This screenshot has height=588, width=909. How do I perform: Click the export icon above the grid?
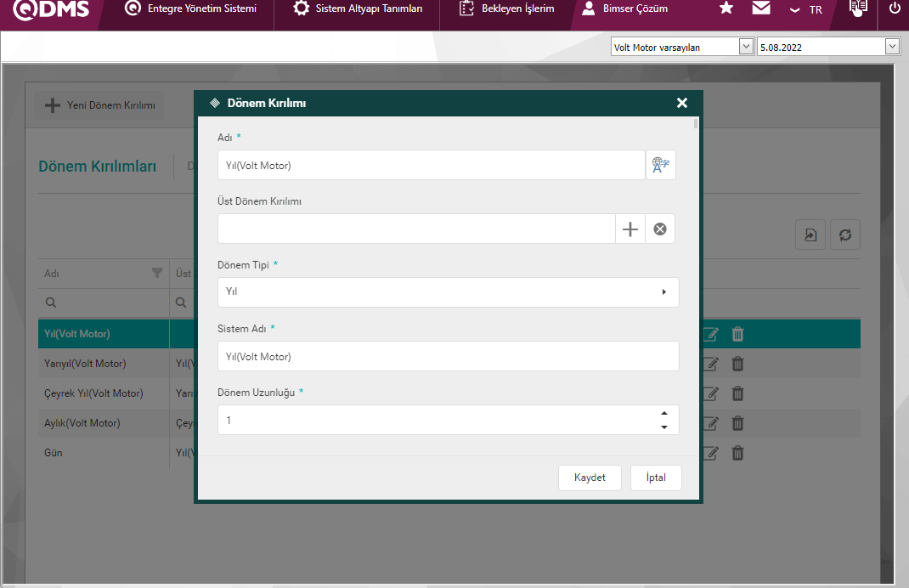tap(810, 235)
